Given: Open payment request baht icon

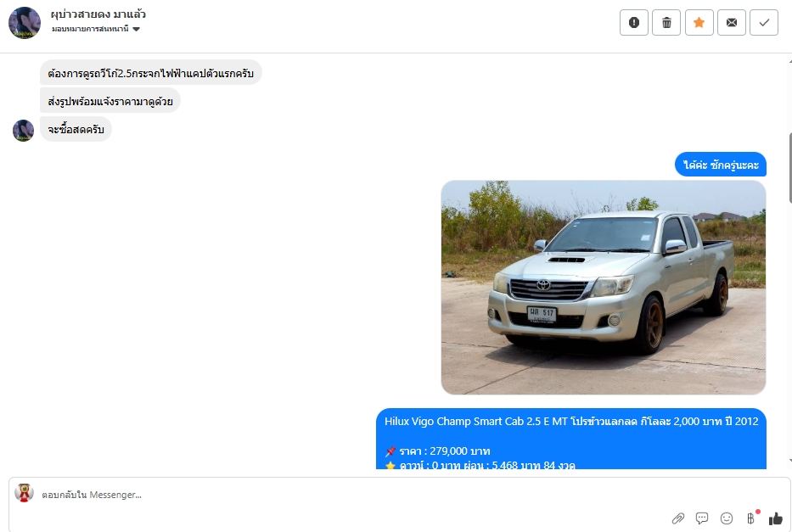Looking at the screenshot, I should tap(751, 518).
